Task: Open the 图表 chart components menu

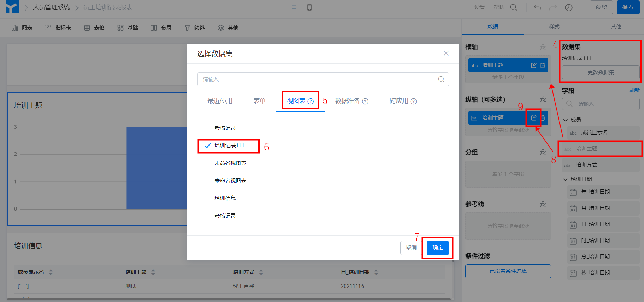Action: pos(22,28)
